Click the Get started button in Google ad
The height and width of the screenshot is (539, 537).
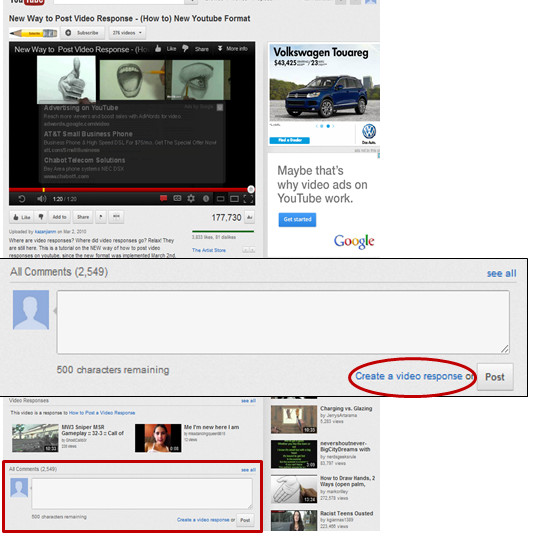[297, 219]
